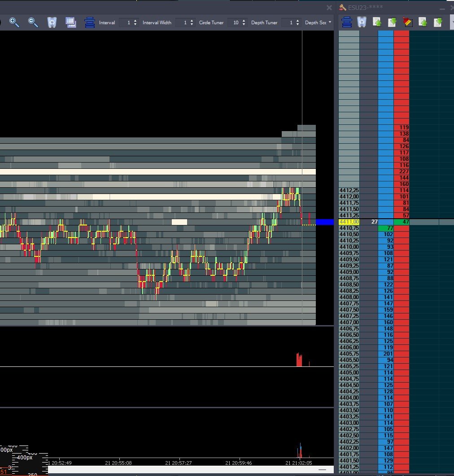Select the zoom-in magnifier tool
Viewport: 454px width, 476px height.
point(15,22)
